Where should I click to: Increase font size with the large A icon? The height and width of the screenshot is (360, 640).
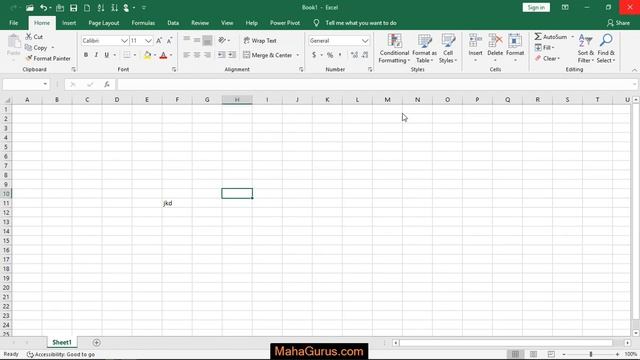tap(159, 40)
